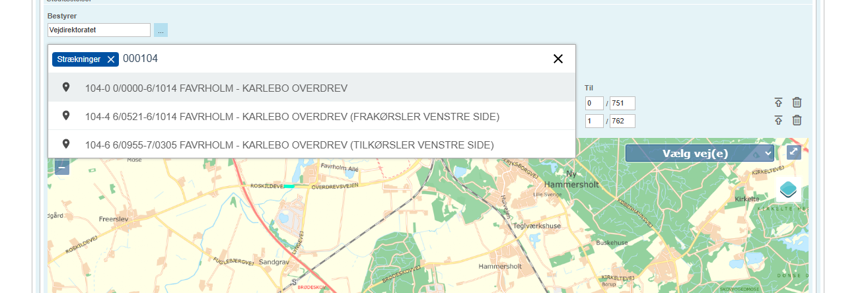Click the Til km field showing 1
Screen dimensions: 868x293
pos(594,121)
